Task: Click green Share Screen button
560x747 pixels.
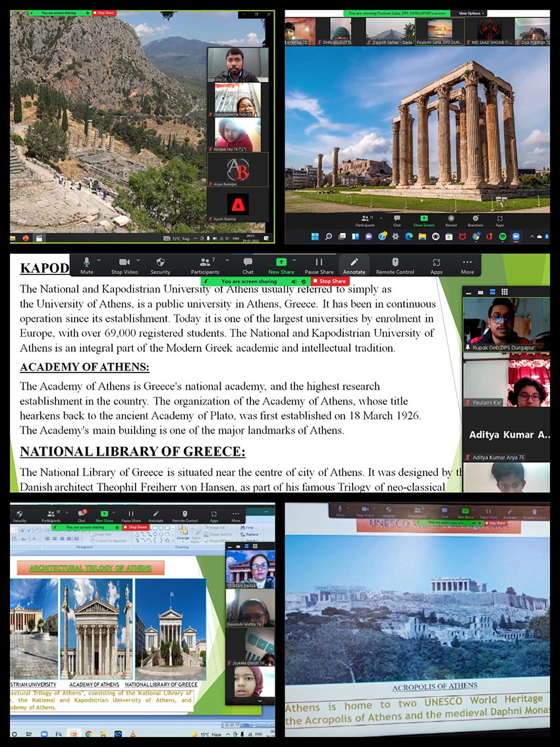Action: click(424, 220)
